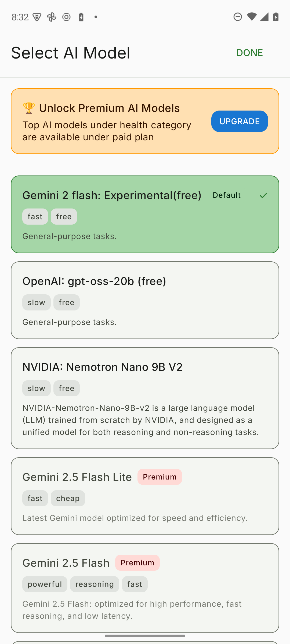
Task: Tap the 'cheap' tag on Gemini 2.5 Flash Lite
Action: point(68,498)
